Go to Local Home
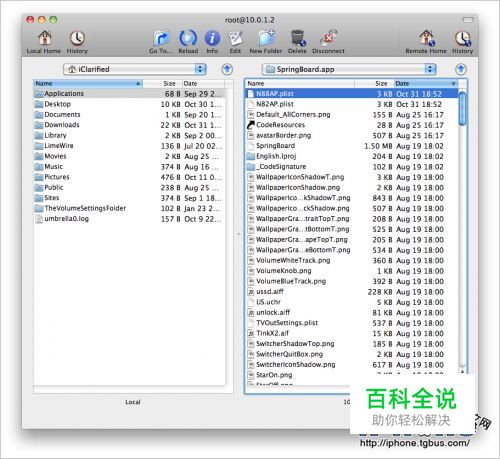 (x=44, y=42)
